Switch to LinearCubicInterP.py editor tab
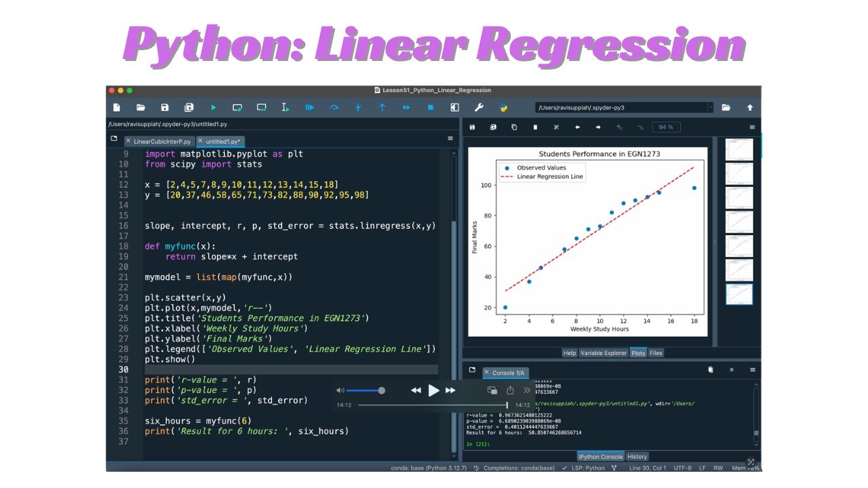This screenshot has height=488, width=868. (162, 141)
